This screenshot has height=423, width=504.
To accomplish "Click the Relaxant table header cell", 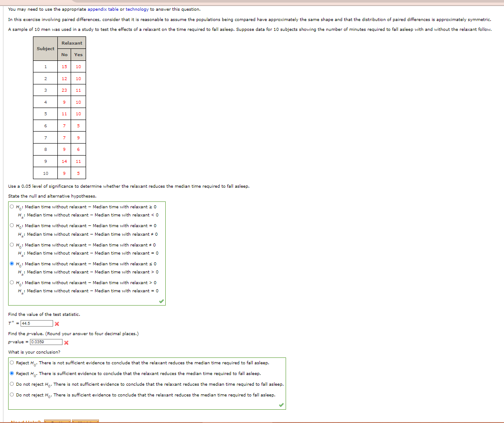I will 72,43.
